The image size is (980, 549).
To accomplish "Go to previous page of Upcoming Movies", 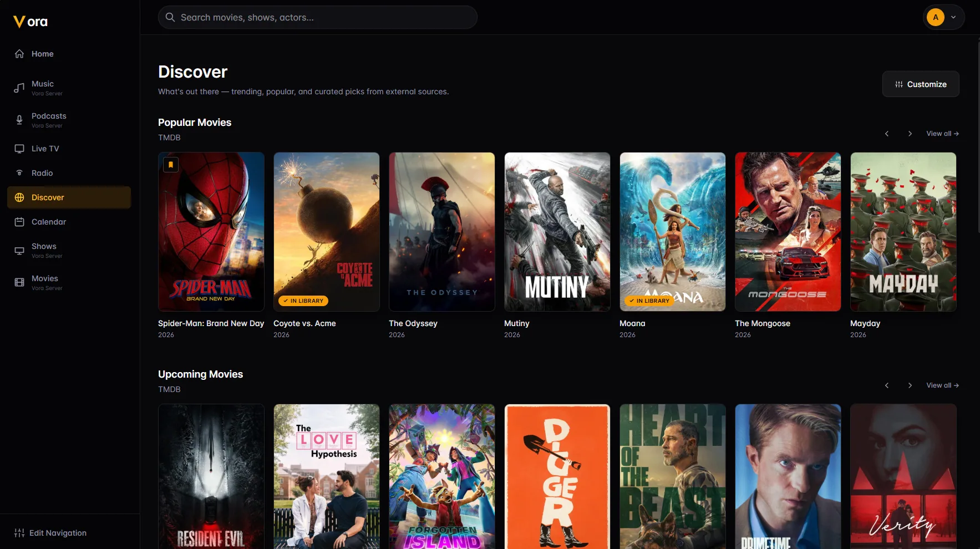I will tap(887, 385).
